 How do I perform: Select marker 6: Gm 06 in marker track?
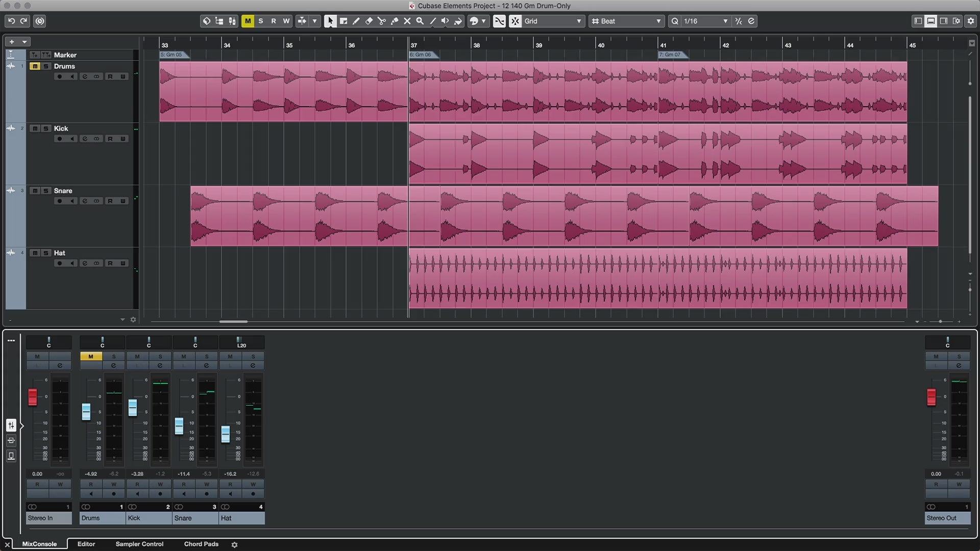coord(423,55)
